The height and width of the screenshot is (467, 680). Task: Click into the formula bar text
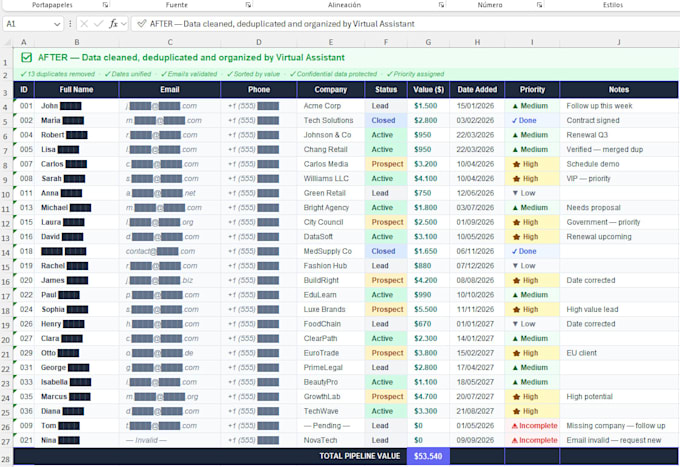[x=282, y=24]
